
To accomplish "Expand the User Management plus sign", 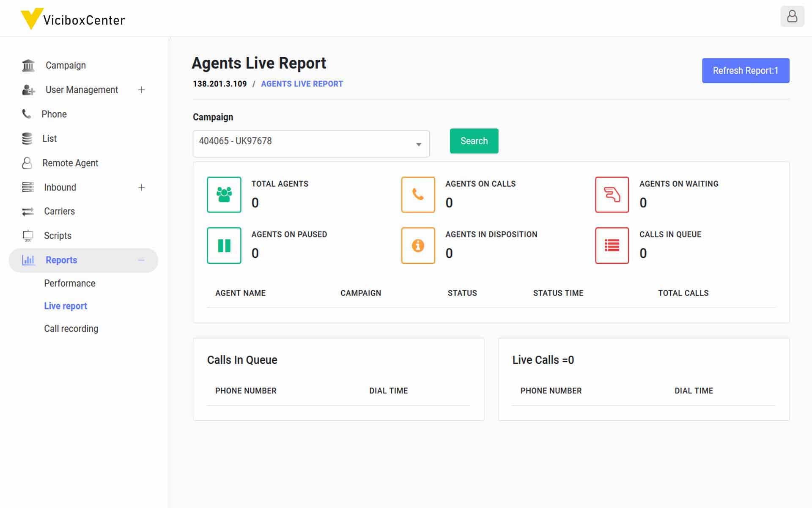I will click(x=142, y=90).
